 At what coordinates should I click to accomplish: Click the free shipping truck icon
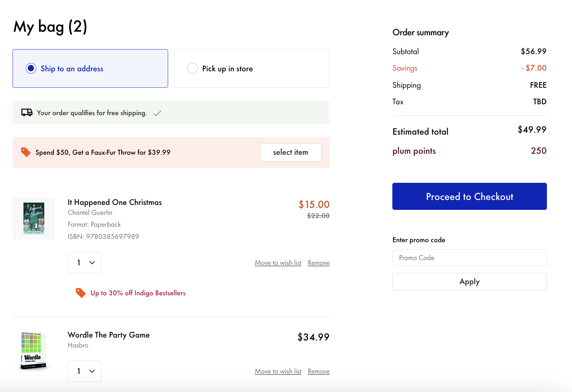tap(26, 113)
